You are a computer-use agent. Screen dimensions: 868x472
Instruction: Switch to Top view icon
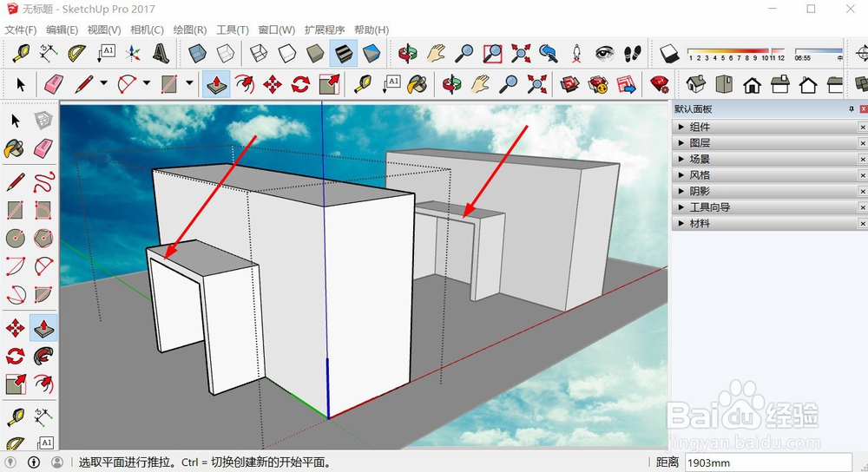[724, 85]
